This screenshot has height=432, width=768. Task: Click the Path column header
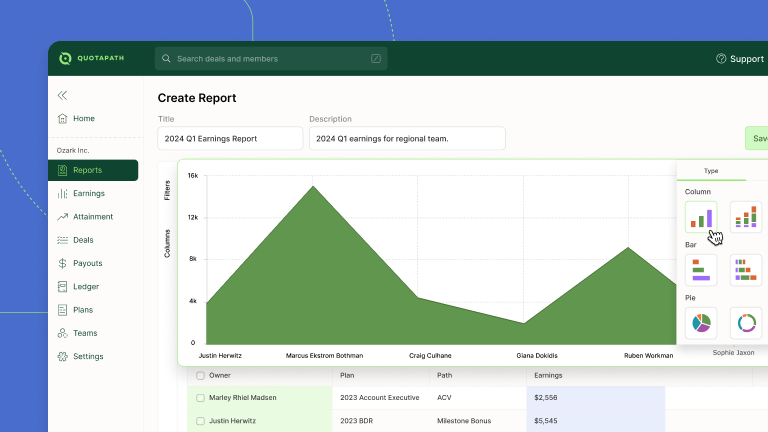[x=444, y=375]
